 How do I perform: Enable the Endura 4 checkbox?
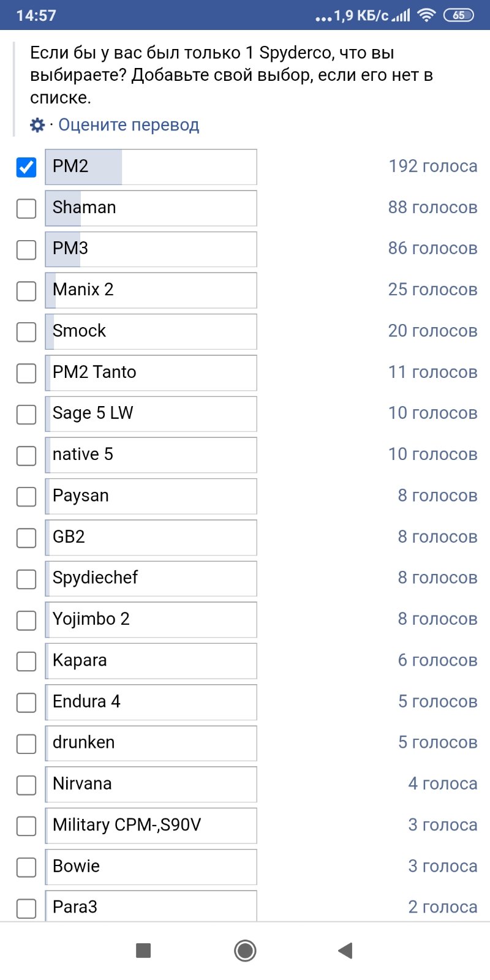[x=26, y=703]
